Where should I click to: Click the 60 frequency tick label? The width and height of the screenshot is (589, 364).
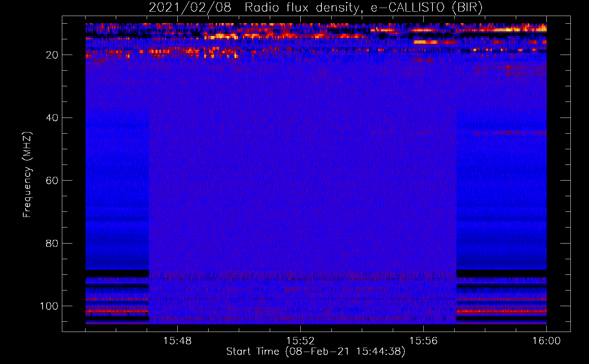52,181
